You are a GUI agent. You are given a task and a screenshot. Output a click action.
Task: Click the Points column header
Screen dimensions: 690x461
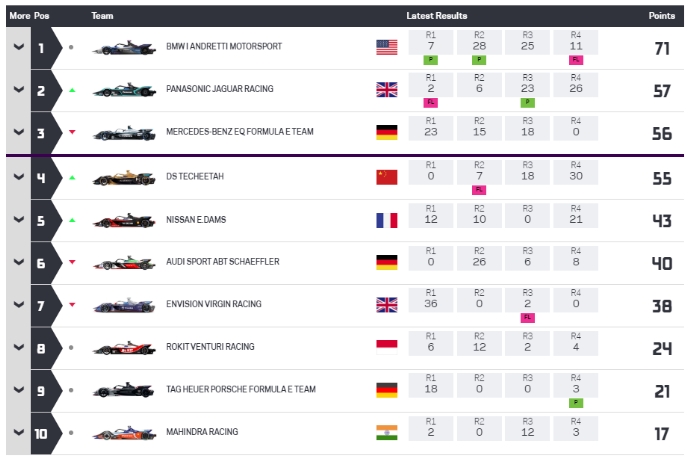point(661,16)
